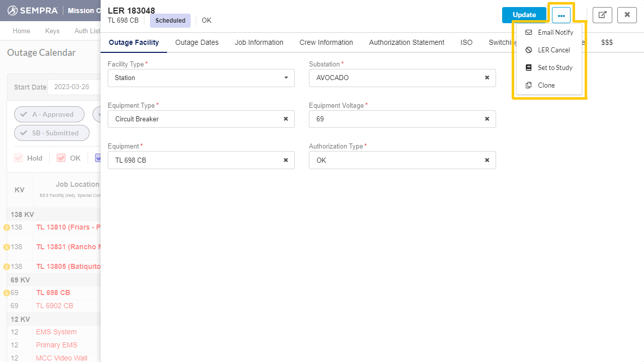This screenshot has width=644, height=362.
Task: Uncheck the OK filter checkbox
Action: coord(61,158)
